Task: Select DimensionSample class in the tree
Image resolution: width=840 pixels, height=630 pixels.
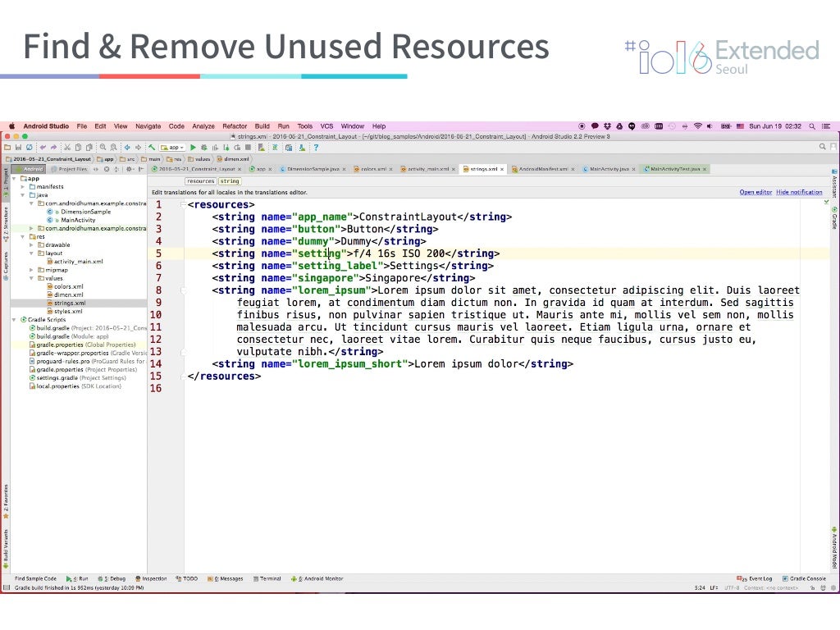Action: 79,212
